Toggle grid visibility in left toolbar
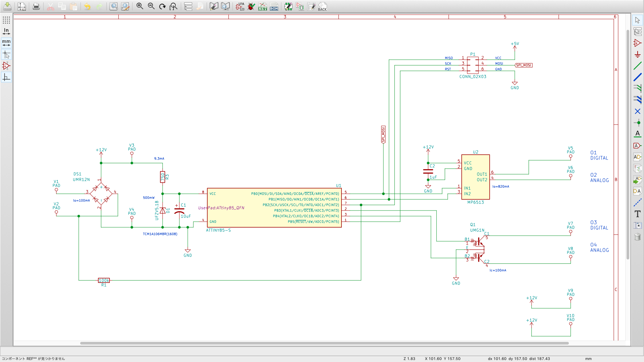644x362 pixels. (x=6, y=20)
